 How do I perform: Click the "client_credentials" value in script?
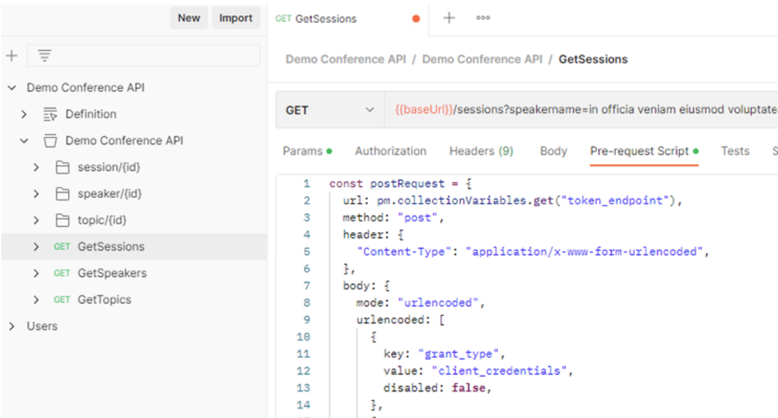(x=499, y=371)
